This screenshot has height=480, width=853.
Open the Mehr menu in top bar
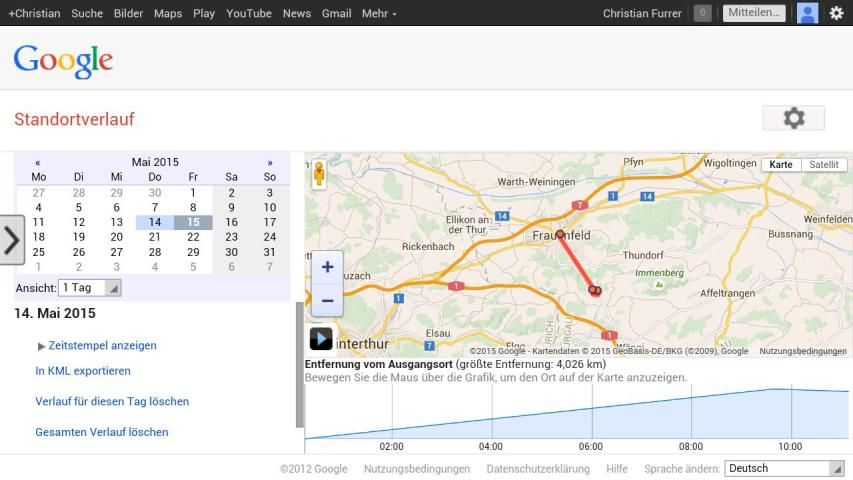[x=379, y=13]
